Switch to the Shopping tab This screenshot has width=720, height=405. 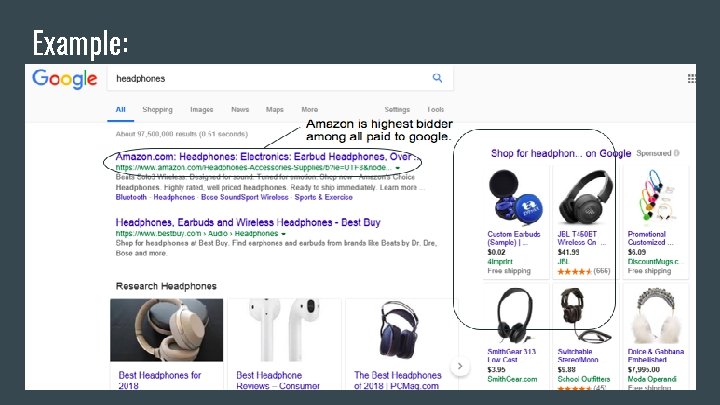click(158, 109)
